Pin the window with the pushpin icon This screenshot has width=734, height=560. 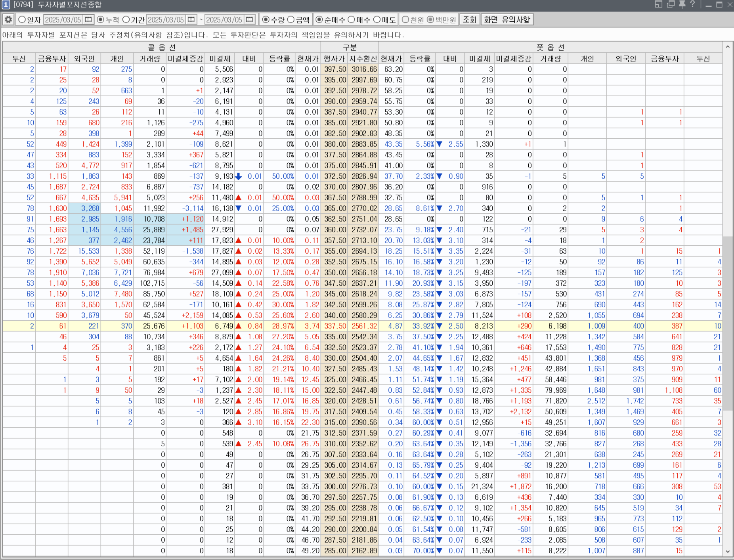click(x=682, y=4)
